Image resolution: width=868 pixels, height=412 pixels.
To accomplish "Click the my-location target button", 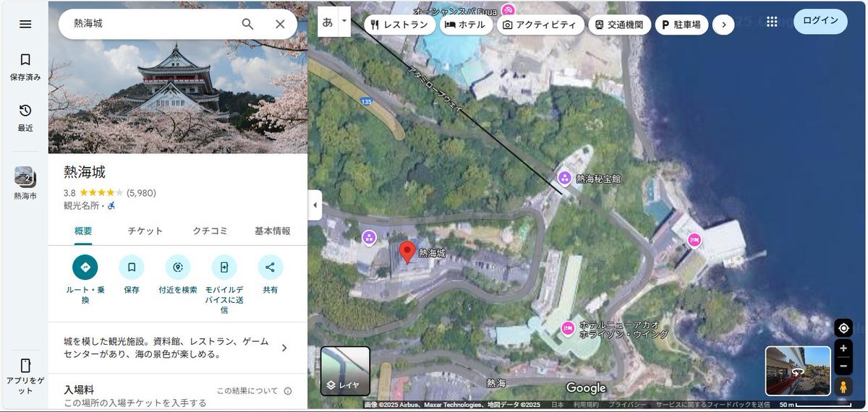I will pyautogui.click(x=843, y=328).
